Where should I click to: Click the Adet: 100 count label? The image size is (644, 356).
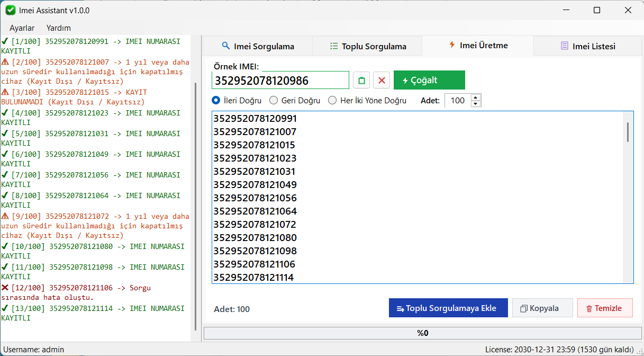(x=232, y=309)
